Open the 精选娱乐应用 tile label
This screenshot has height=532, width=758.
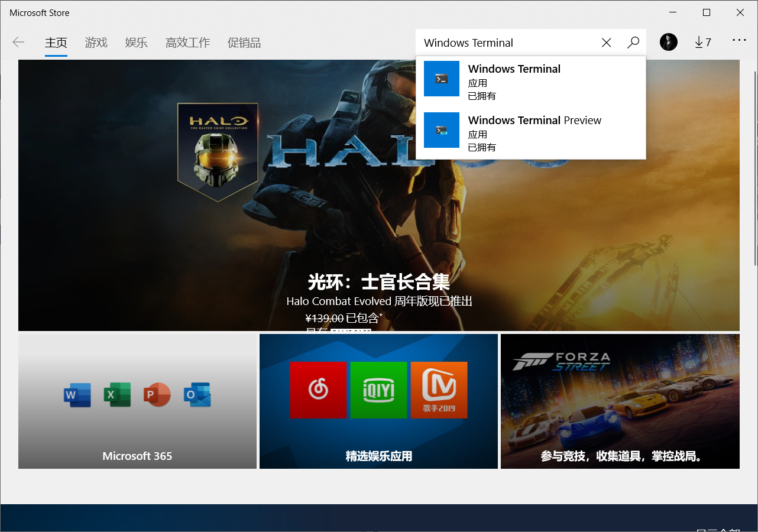click(x=379, y=456)
